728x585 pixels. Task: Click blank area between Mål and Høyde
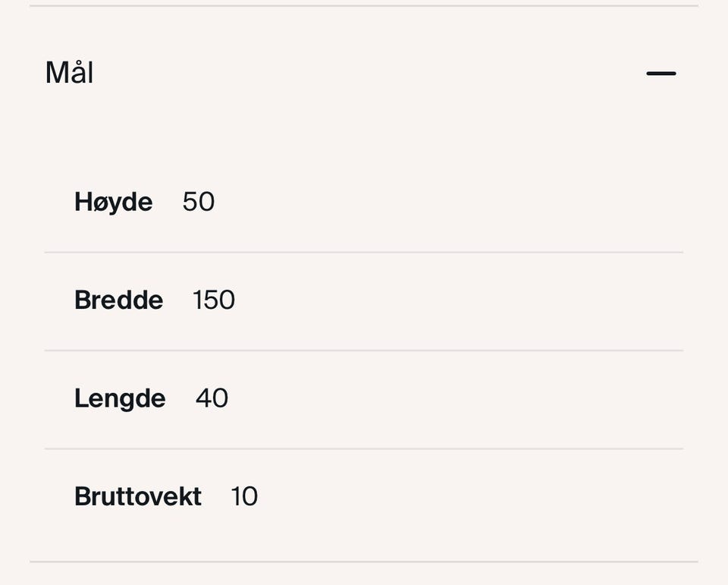coord(364,137)
